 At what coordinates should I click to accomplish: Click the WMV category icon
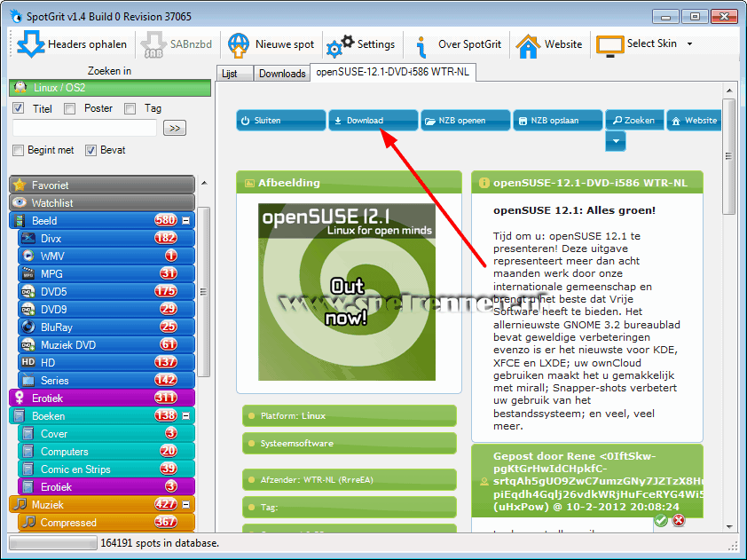(x=28, y=256)
